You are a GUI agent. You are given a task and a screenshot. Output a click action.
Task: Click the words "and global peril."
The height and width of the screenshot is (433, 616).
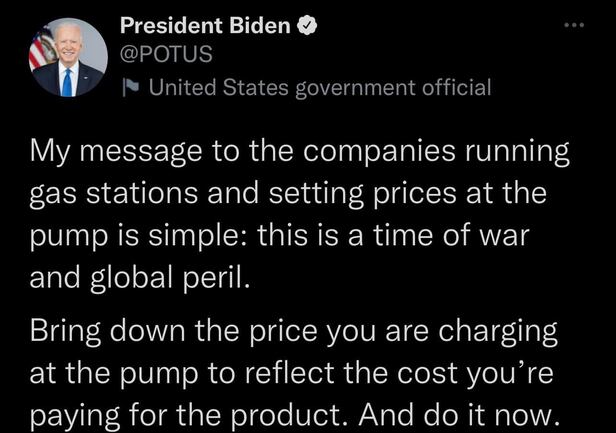tap(136, 277)
